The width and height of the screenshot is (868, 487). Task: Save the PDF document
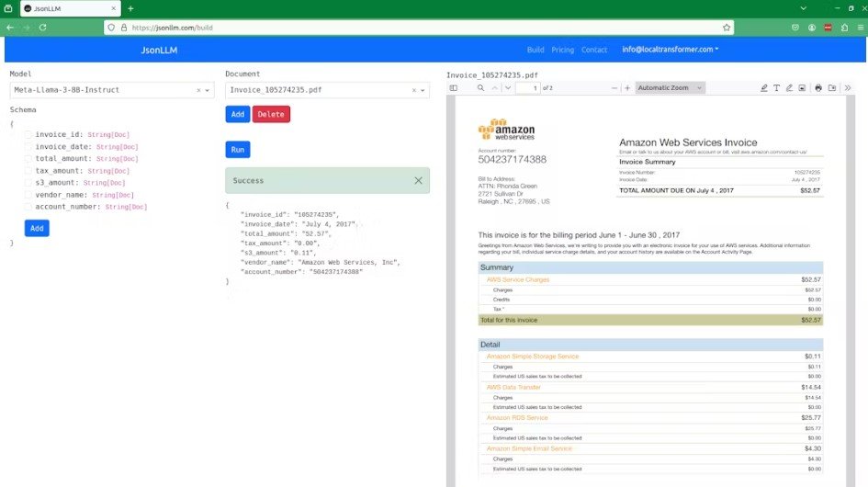[832, 87]
